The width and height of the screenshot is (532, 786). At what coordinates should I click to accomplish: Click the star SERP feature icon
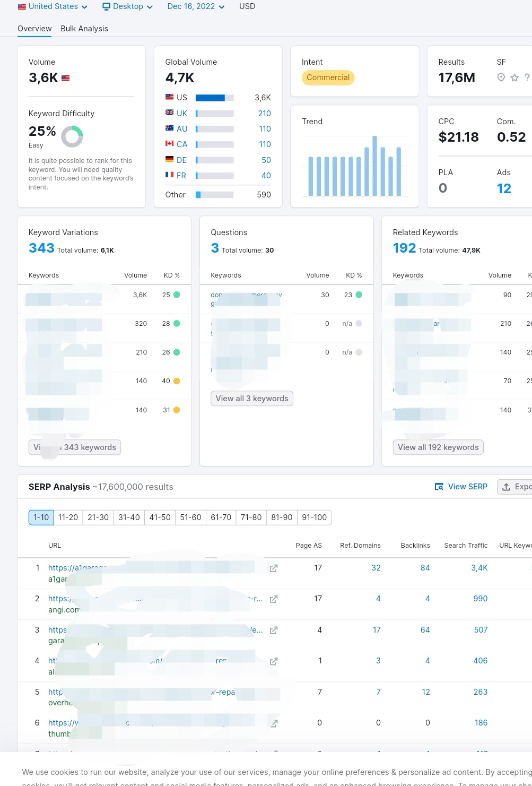pyautogui.click(x=514, y=77)
